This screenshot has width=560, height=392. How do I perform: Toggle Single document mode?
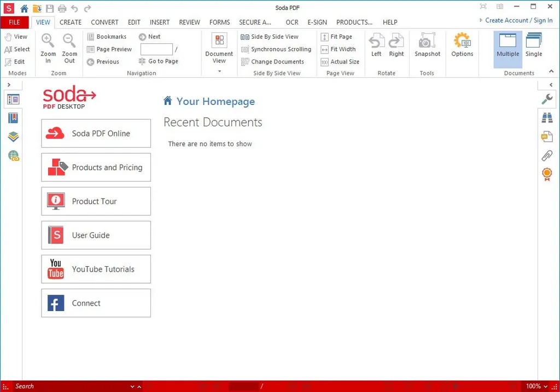coord(534,45)
